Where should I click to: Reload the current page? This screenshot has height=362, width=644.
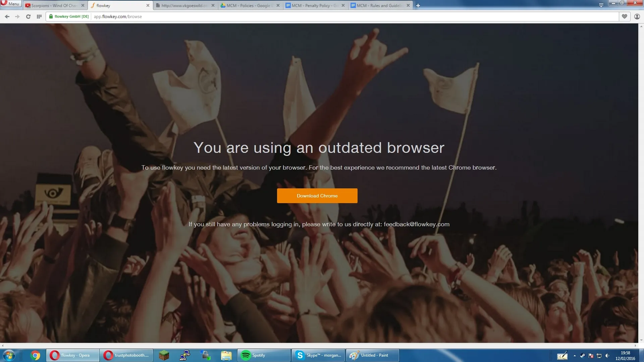[x=29, y=16]
